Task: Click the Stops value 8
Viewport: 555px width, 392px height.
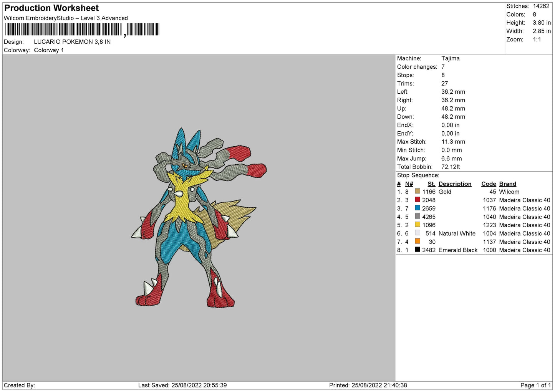Action: point(443,75)
